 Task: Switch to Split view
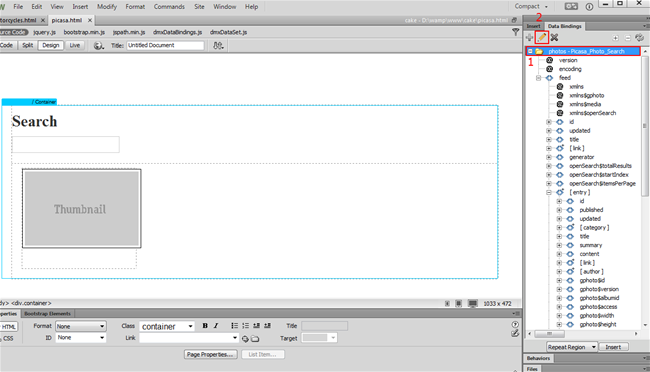pos(27,45)
